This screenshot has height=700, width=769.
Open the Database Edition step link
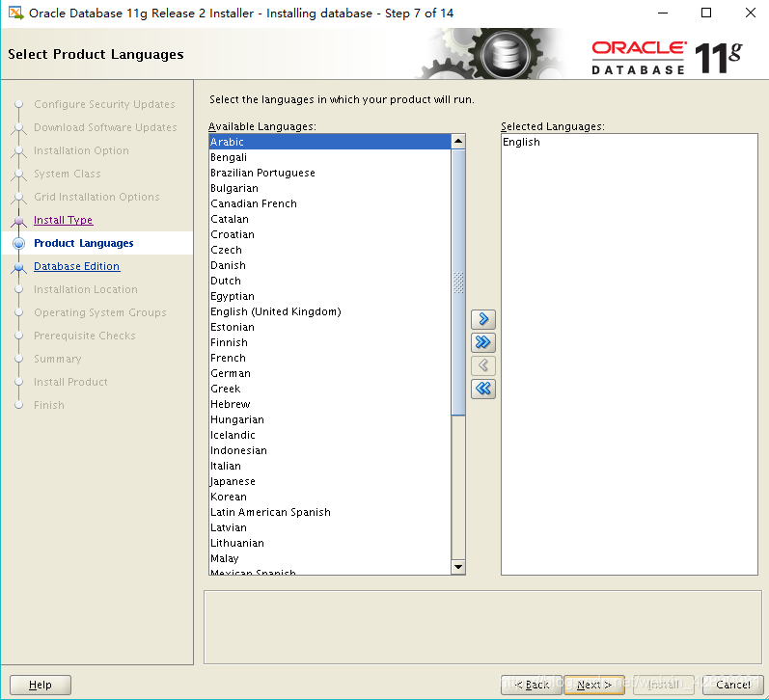click(76, 266)
